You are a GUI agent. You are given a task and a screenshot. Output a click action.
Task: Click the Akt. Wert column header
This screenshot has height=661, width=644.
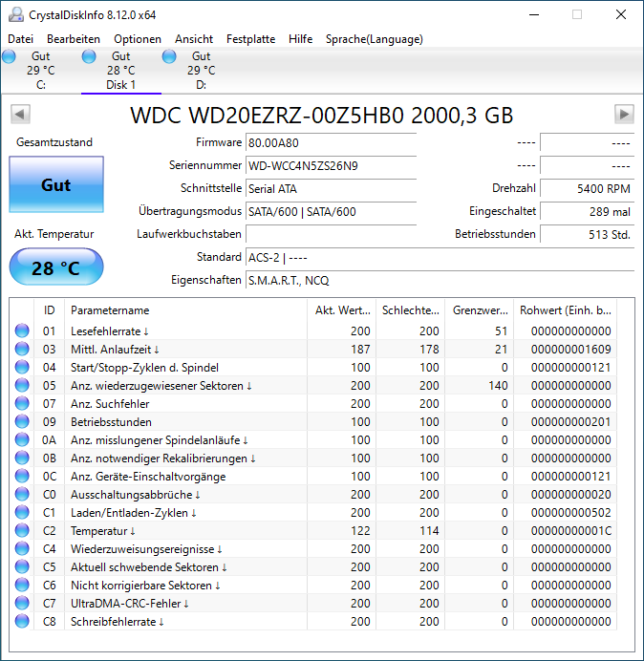[342, 310]
